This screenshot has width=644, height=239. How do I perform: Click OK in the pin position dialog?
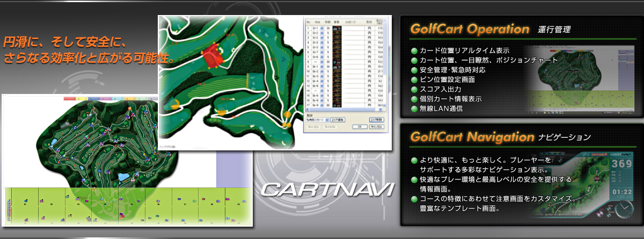[x=360, y=126]
